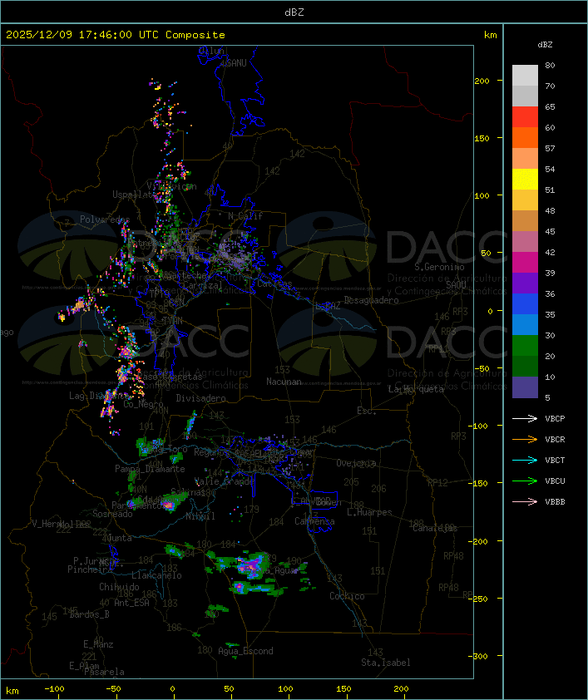This screenshot has width=588, height=700.
Task: Select the royal blue 35-36 dBZ swatch
Action: pos(525,303)
